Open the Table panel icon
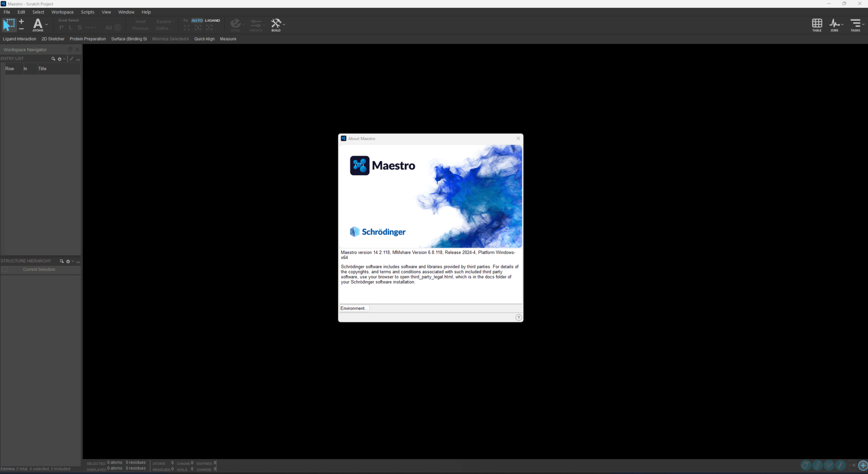Viewport: 868px width, 474px height. pyautogui.click(x=817, y=24)
